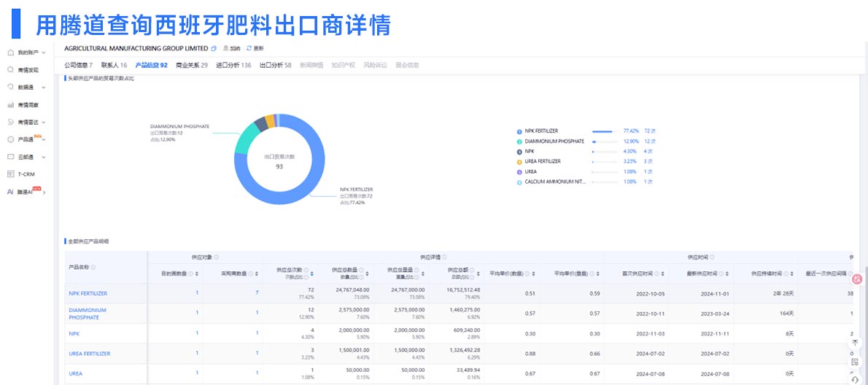Screen dimensions: 868x385
Task: Expand the 数据通 sidebar menu chevron
Action: [x=44, y=87]
